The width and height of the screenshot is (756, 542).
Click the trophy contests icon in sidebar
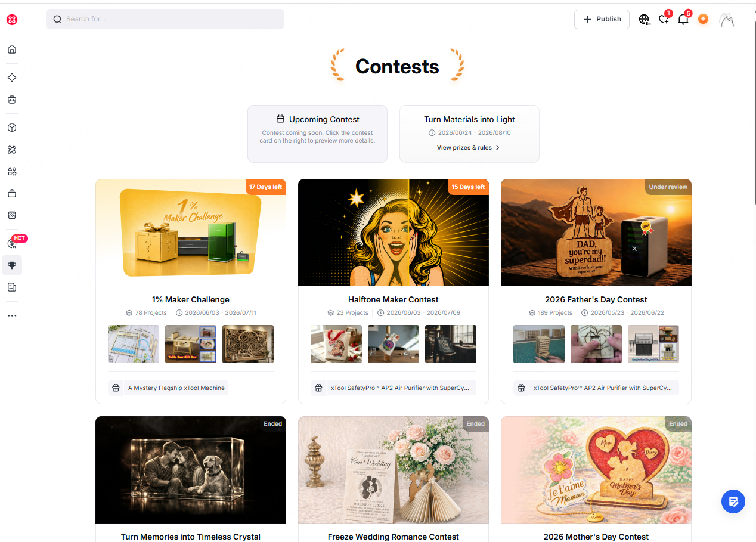point(12,265)
